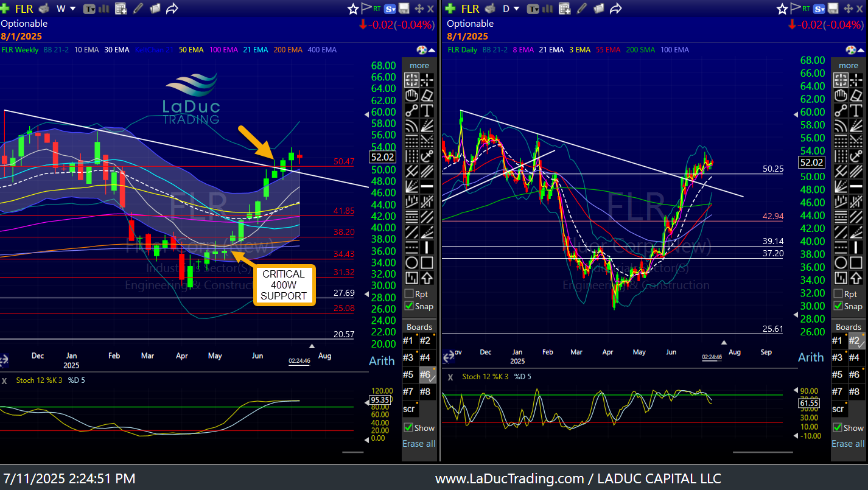This screenshot has height=490, width=868.
Task: Click the share arrow icon on daily chart
Action: (615, 9)
